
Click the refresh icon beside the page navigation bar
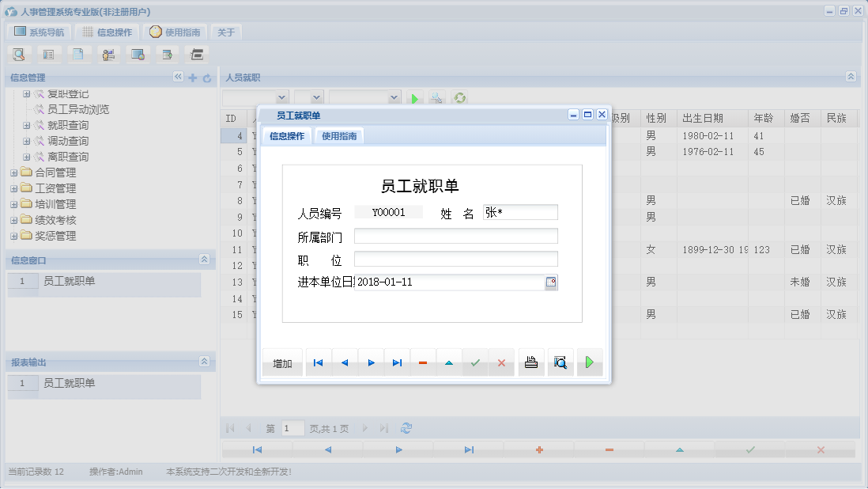(x=406, y=427)
